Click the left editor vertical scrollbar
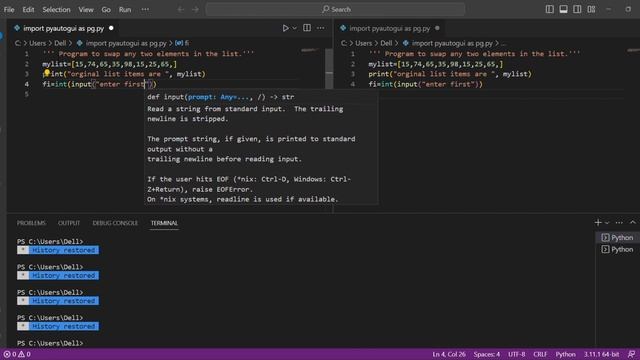Viewport: 640px width, 360px height. pyautogui.click(x=329, y=68)
